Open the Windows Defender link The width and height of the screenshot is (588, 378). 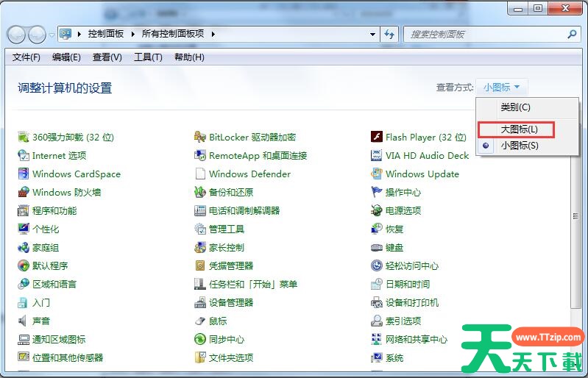249,174
